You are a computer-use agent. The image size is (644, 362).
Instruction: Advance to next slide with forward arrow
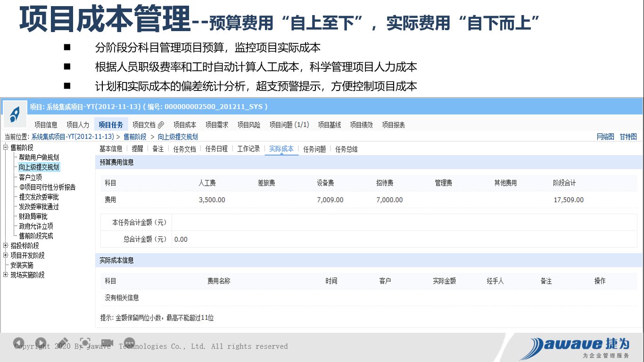(x=41, y=343)
